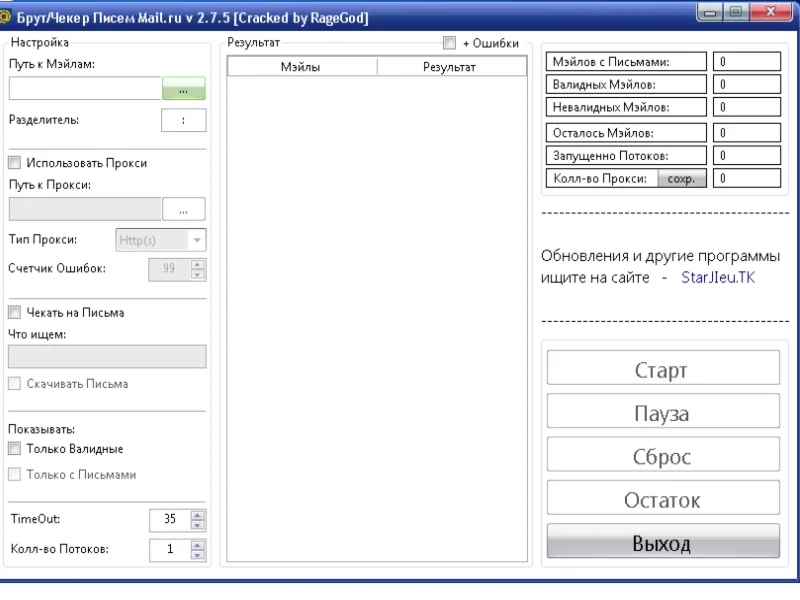800x600 pixels.
Task: Maximize the window with the title bar button
Action: point(736,12)
